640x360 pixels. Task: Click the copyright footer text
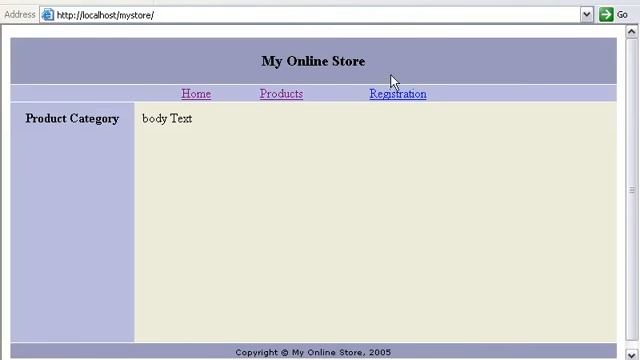coord(313,352)
